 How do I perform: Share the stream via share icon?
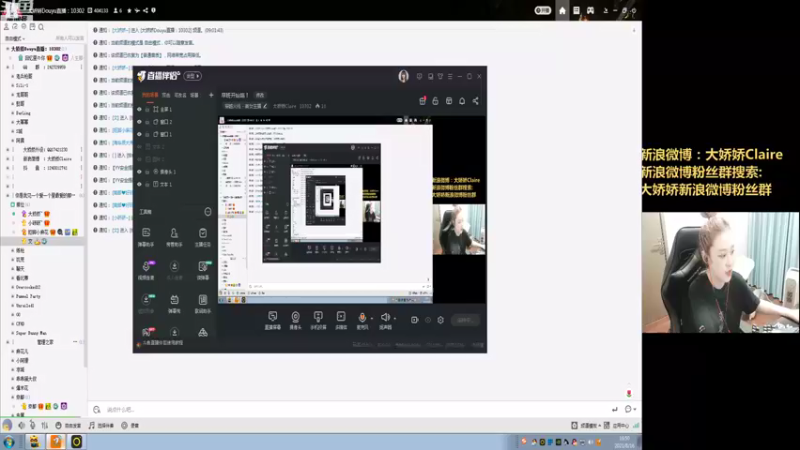(x=476, y=101)
